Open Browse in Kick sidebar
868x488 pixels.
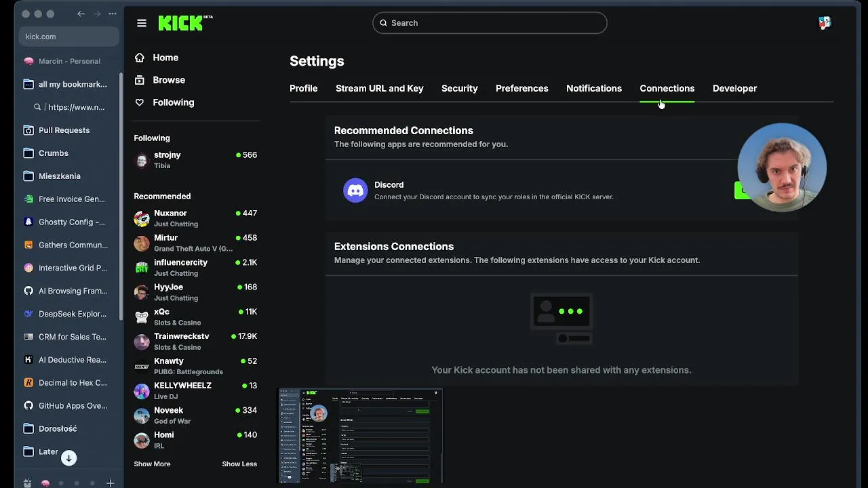tap(169, 80)
